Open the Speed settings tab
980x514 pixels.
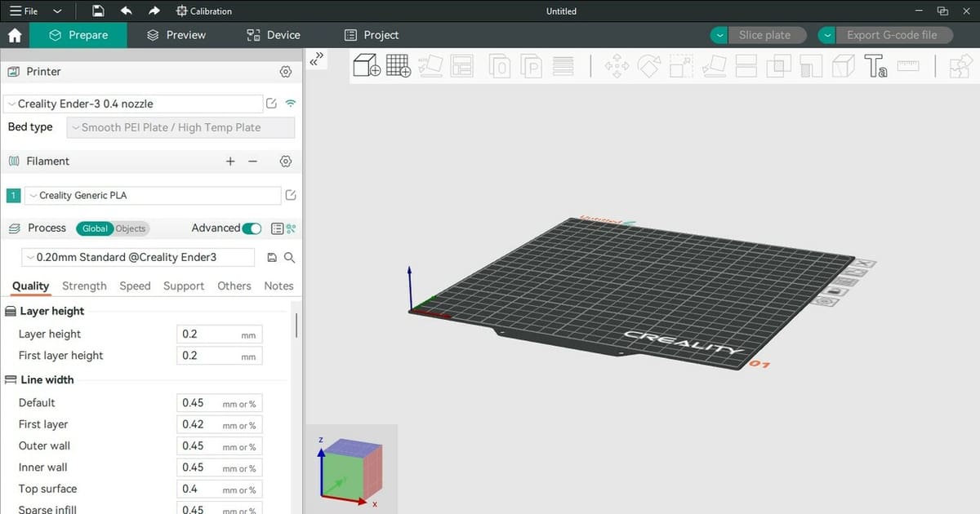tap(135, 286)
